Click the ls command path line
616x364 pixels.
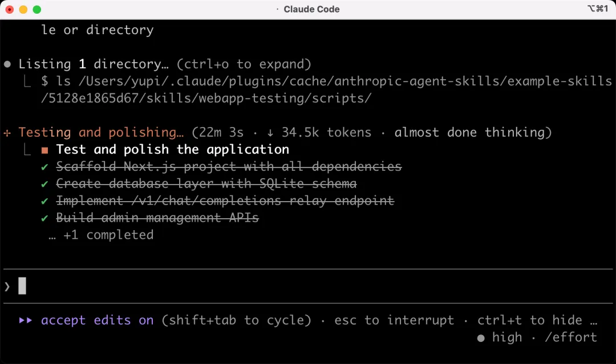pyautogui.click(x=326, y=81)
